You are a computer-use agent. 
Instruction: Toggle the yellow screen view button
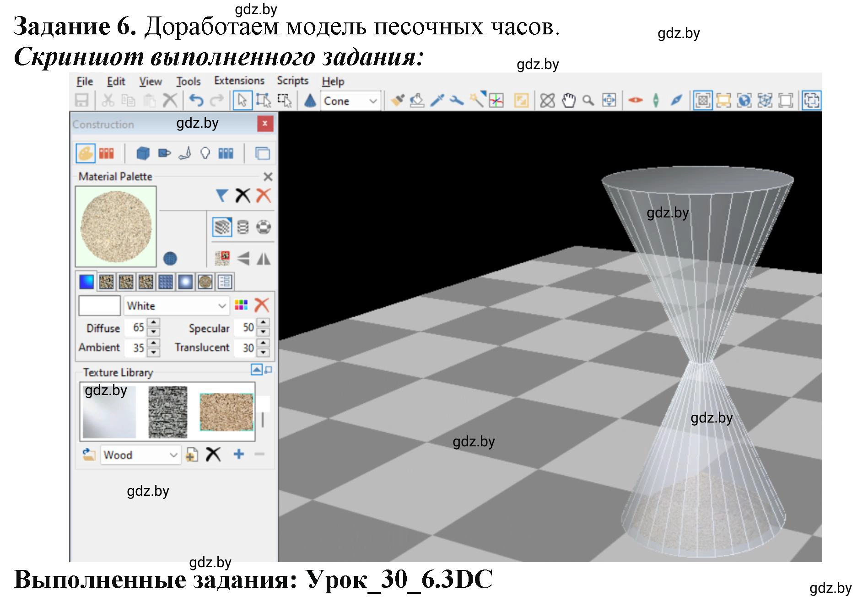pyautogui.click(x=723, y=100)
